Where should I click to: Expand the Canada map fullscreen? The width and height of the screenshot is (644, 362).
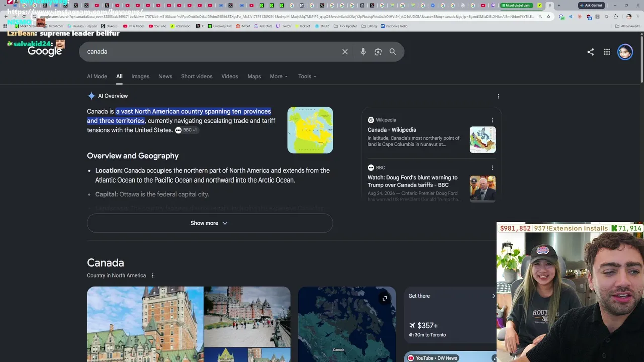385,298
